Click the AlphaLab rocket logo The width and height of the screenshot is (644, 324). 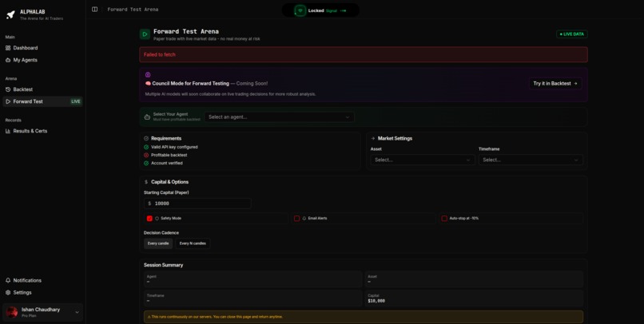click(10, 15)
